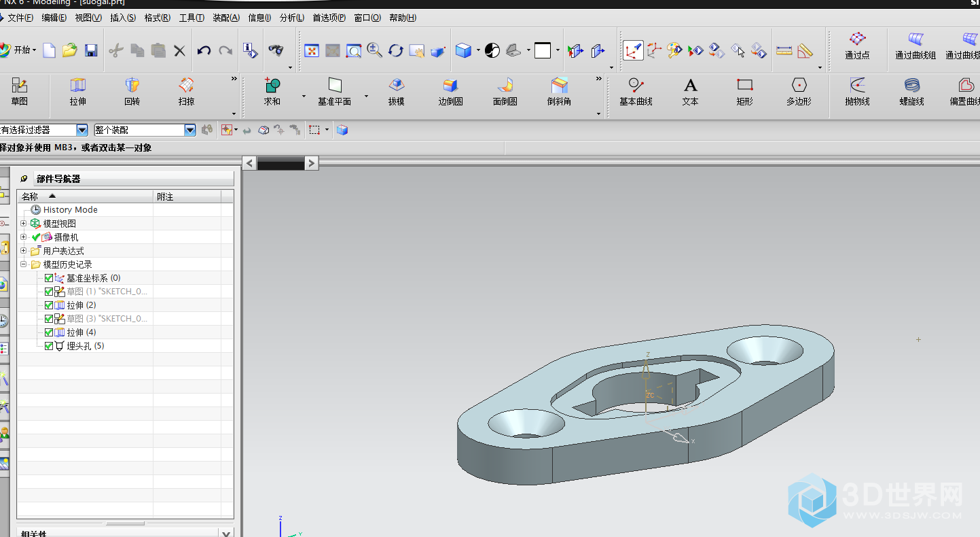Open the 视图(V) menu

click(88, 18)
